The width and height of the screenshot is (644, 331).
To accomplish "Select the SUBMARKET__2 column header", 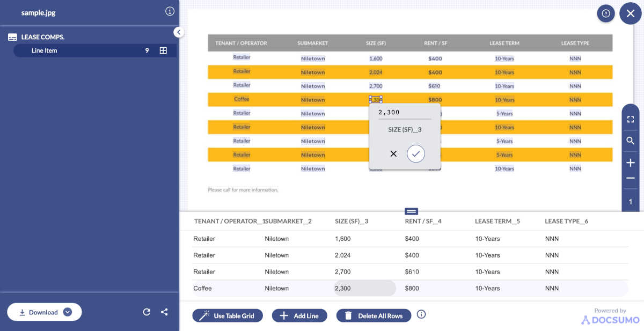I will pyautogui.click(x=288, y=221).
